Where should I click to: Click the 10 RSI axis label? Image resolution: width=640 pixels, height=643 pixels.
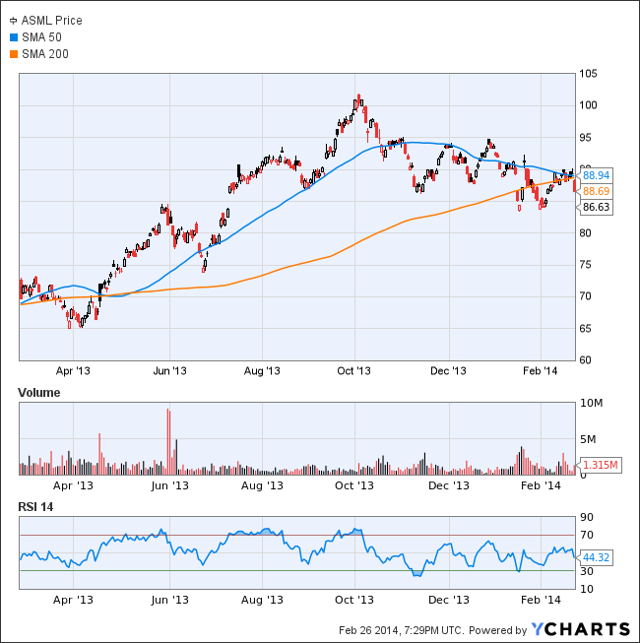[x=587, y=589]
